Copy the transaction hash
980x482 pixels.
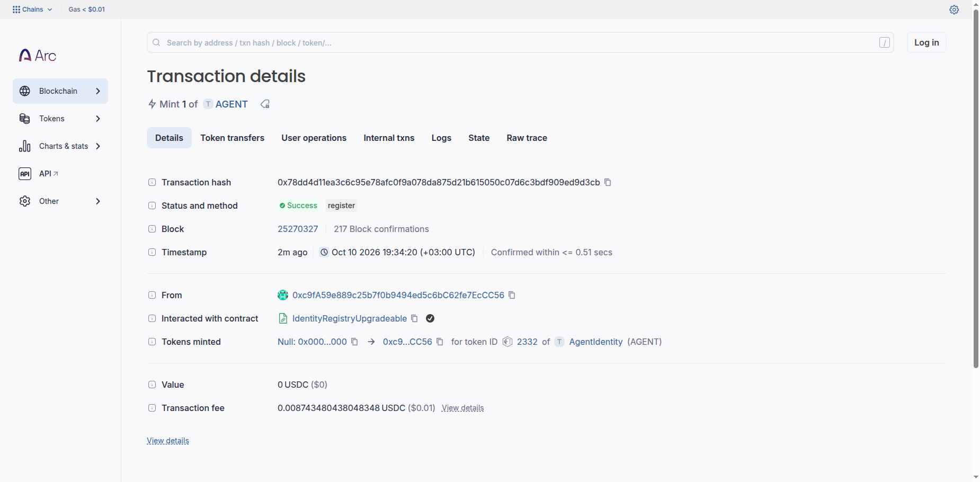pyautogui.click(x=608, y=182)
